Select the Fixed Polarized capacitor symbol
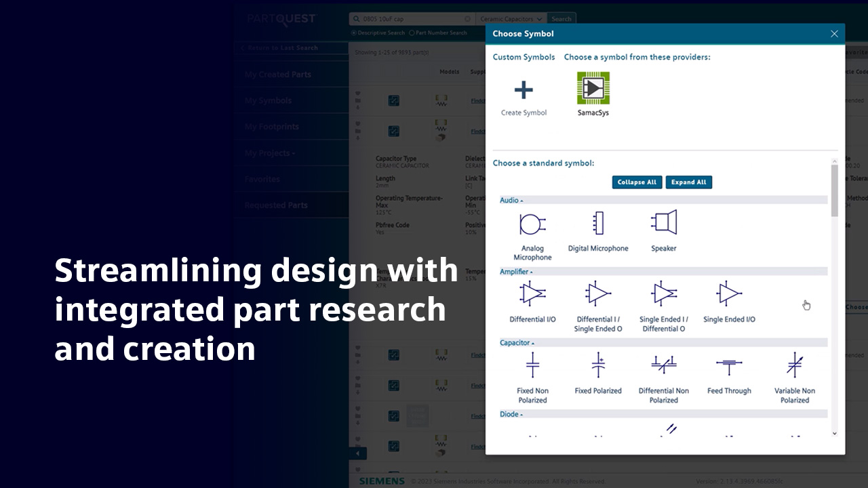This screenshot has height=488, width=868. point(598,365)
